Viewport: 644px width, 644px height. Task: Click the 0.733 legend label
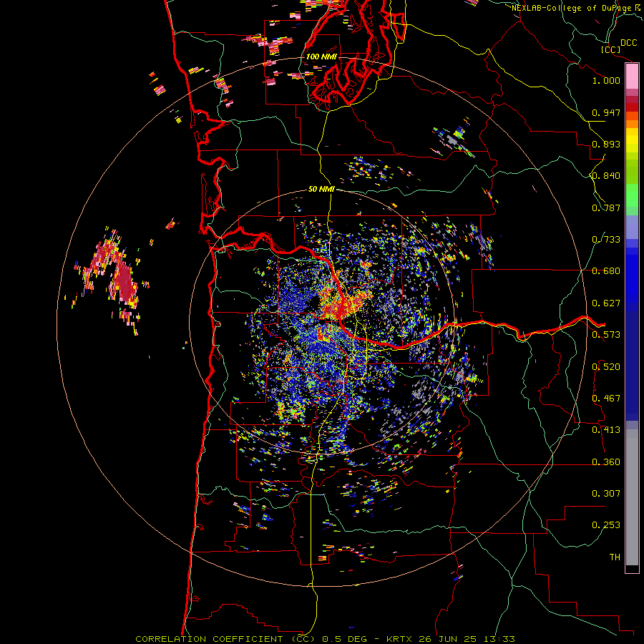tap(606, 240)
